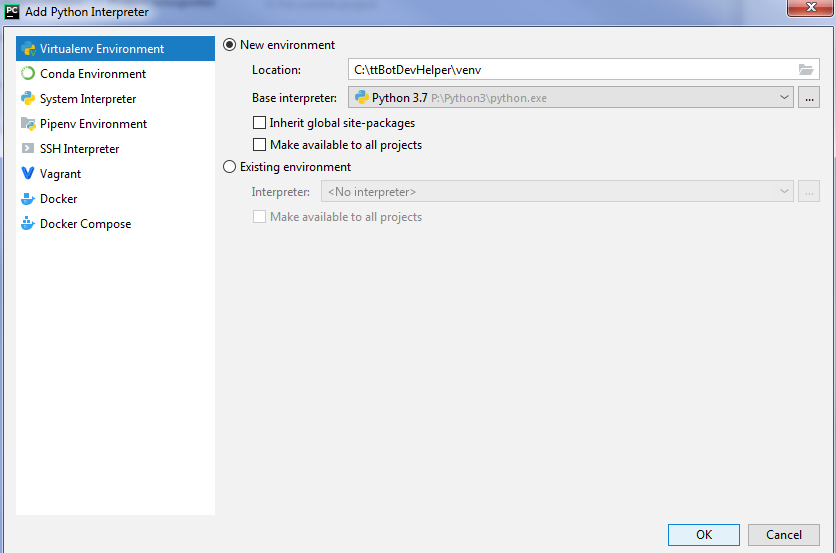
Task: Click the Vagrant V logo icon
Action: [28, 174]
